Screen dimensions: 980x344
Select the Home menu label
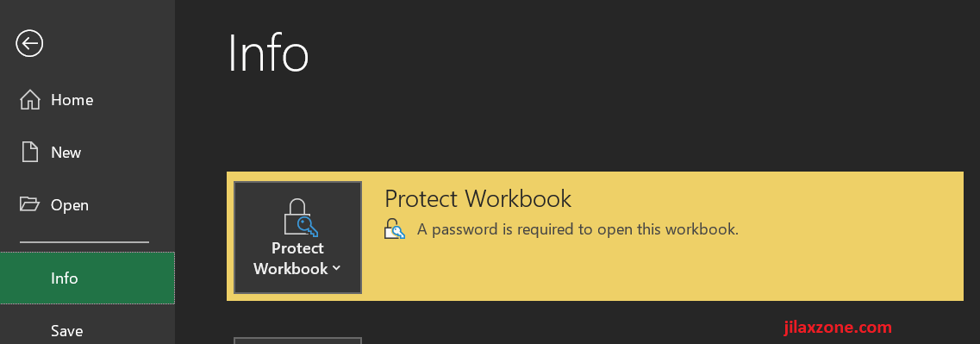(72, 100)
